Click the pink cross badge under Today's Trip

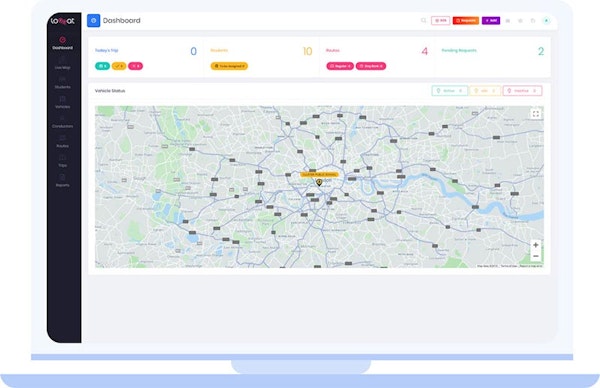point(135,66)
